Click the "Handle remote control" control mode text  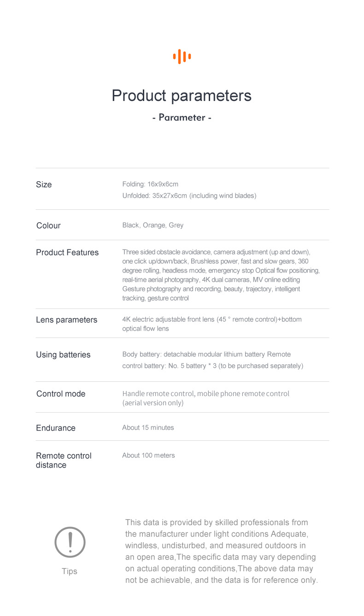click(x=159, y=394)
